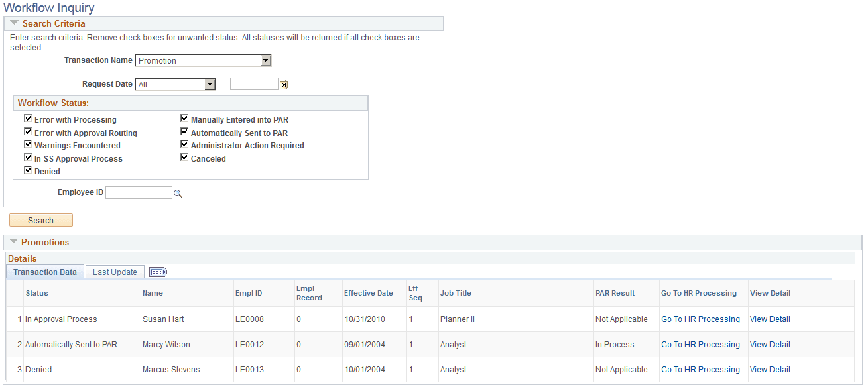Collapse the Promotions section
The width and height of the screenshot is (868, 389).
(15, 241)
